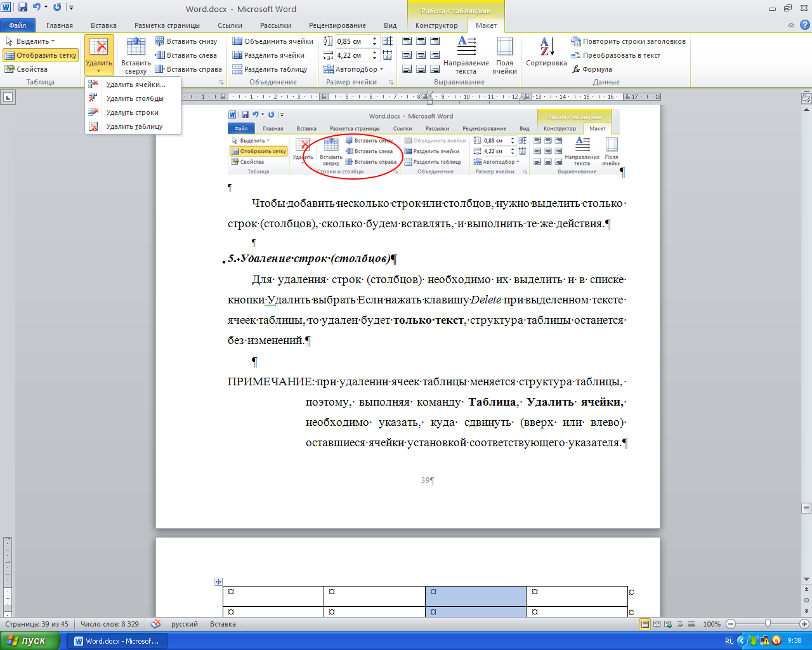Screen dimensions: 812x650
Task: Toggle Повторить строки заголовков
Action: pyautogui.click(x=629, y=41)
